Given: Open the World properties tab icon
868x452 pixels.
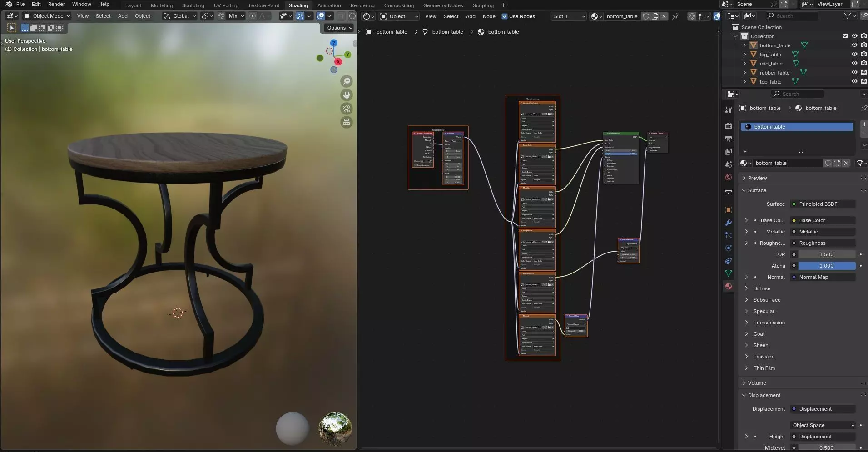Looking at the screenshot, I should 729,177.
